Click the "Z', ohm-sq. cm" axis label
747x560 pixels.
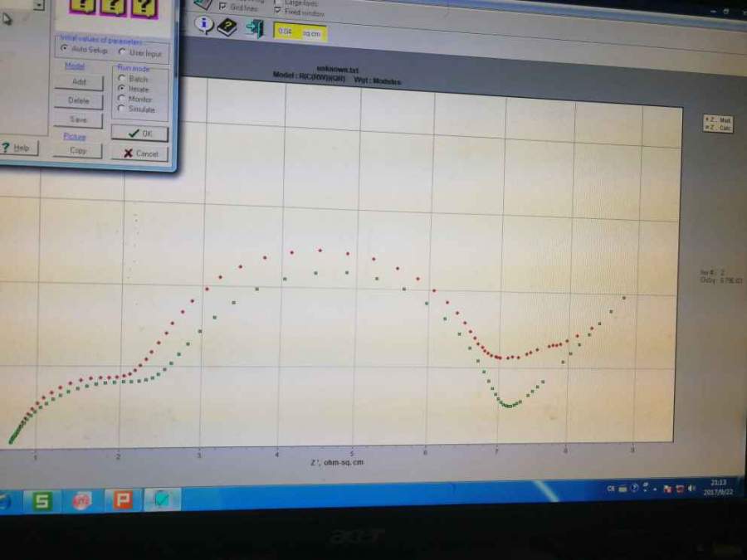(x=337, y=462)
